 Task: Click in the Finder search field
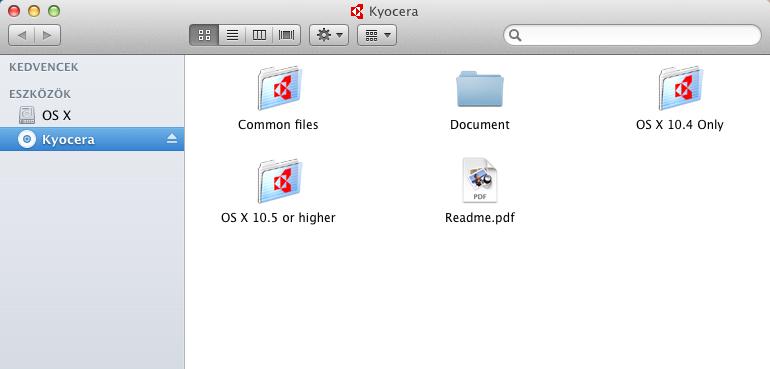click(632, 35)
